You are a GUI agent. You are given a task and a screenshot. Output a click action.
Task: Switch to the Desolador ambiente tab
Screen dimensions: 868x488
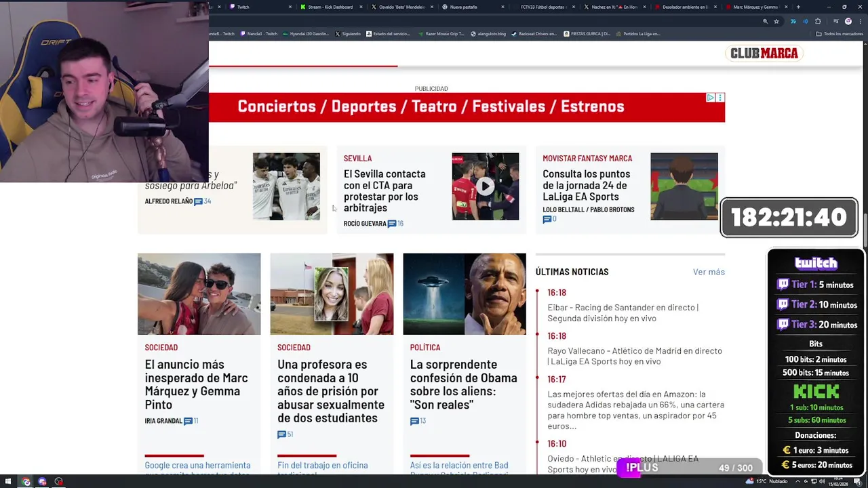[686, 7]
